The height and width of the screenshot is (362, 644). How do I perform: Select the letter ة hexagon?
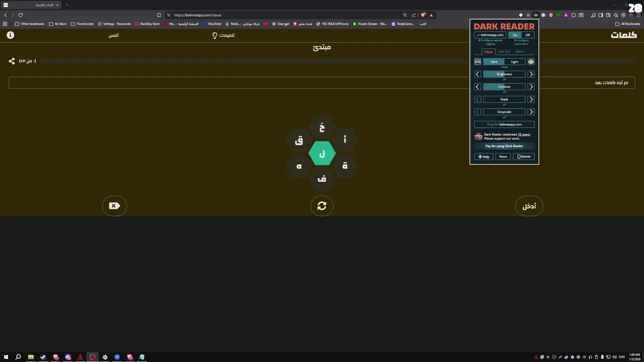tap(345, 166)
